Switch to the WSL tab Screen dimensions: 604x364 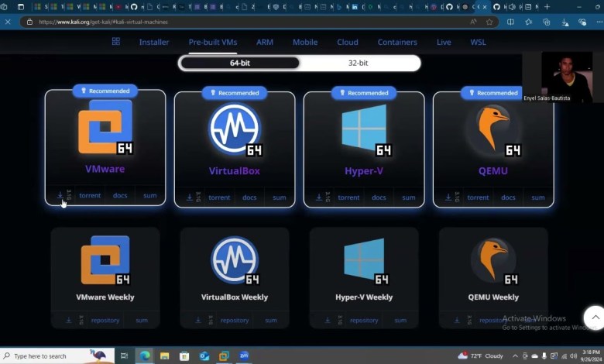[478, 42]
